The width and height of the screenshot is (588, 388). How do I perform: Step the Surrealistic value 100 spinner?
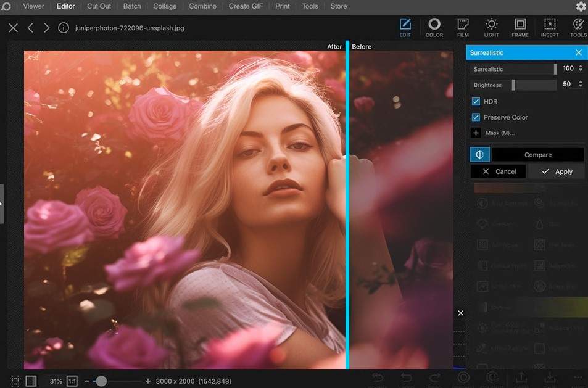pyautogui.click(x=581, y=68)
